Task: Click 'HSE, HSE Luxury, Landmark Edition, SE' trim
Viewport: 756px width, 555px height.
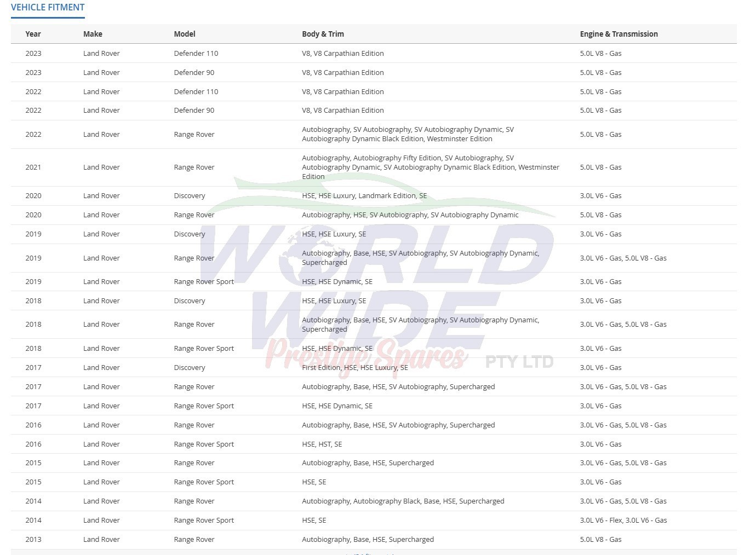Action: [x=364, y=196]
